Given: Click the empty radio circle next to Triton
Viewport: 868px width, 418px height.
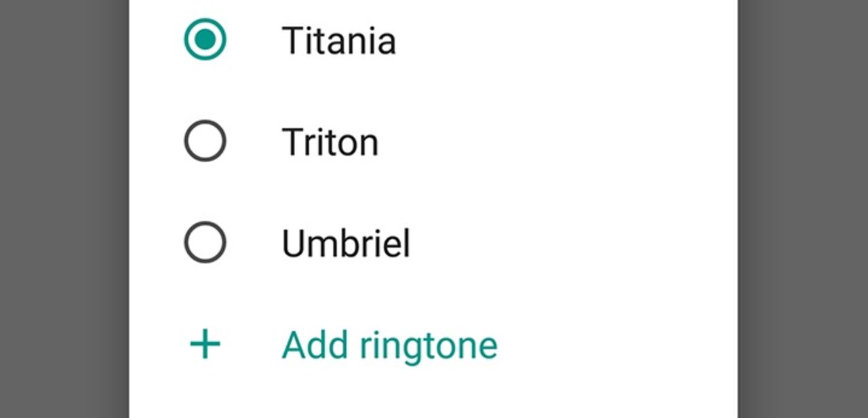Looking at the screenshot, I should click(205, 141).
